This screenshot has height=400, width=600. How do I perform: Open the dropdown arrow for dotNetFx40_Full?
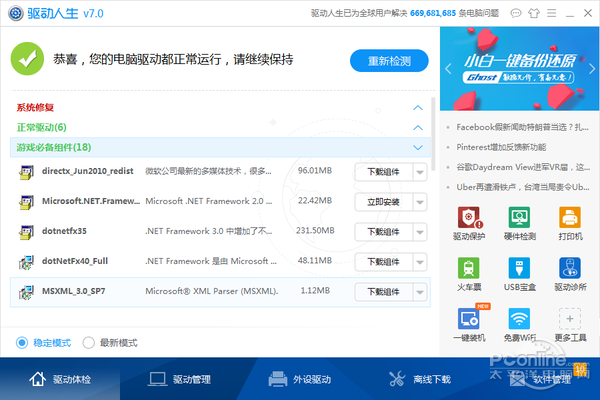(x=420, y=262)
